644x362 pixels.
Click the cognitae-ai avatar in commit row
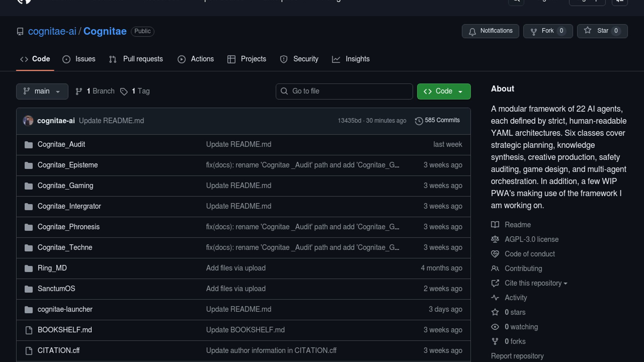(x=28, y=121)
